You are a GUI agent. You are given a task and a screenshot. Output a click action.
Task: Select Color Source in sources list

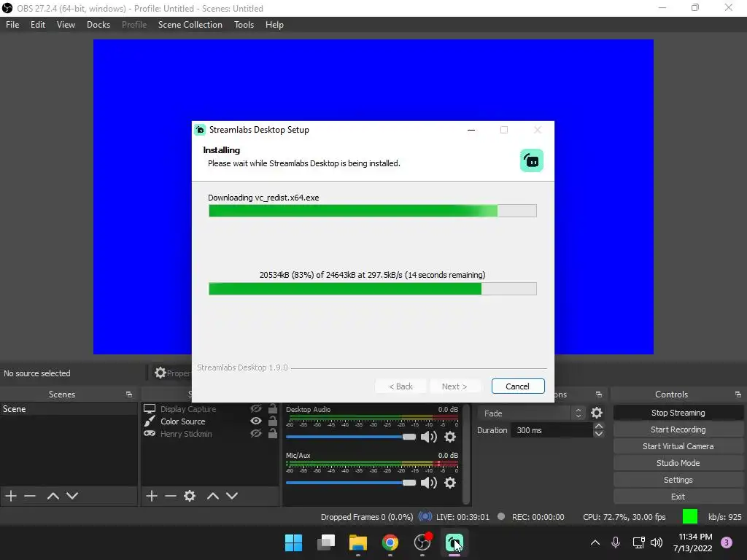(182, 421)
